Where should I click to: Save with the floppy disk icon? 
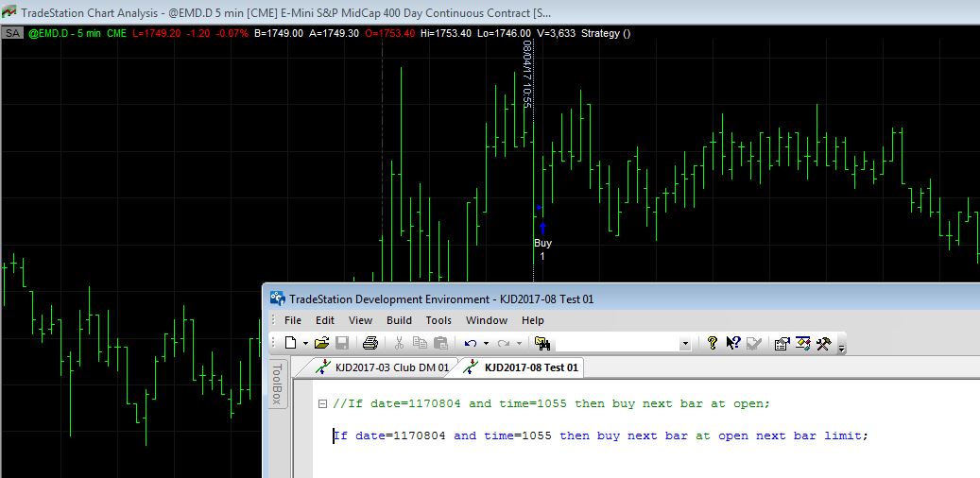pyautogui.click(x=342, y=343)
